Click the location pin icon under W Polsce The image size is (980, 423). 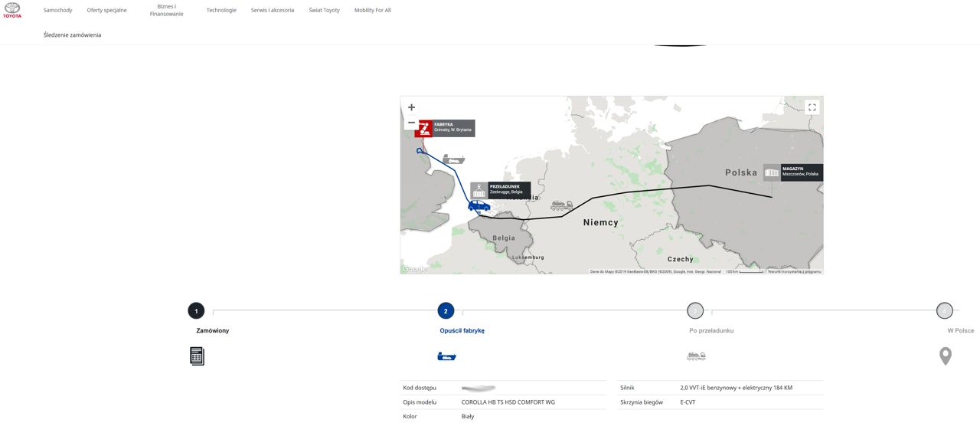(x=946, y=356)
